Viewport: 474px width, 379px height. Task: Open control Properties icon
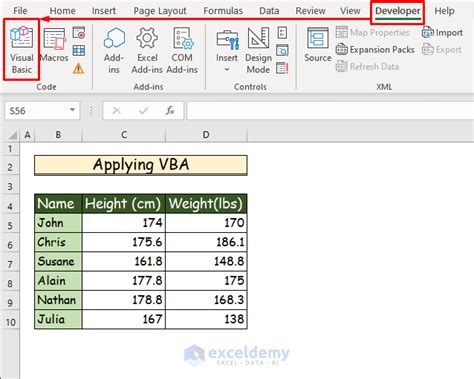click(282, 33)
